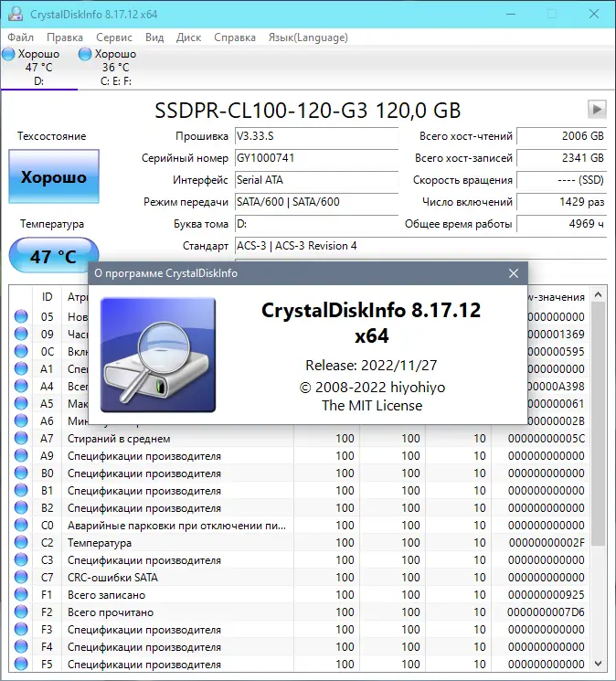
Task: Click the blue status circle for row 0C
Action: click(x=21, y=351)
